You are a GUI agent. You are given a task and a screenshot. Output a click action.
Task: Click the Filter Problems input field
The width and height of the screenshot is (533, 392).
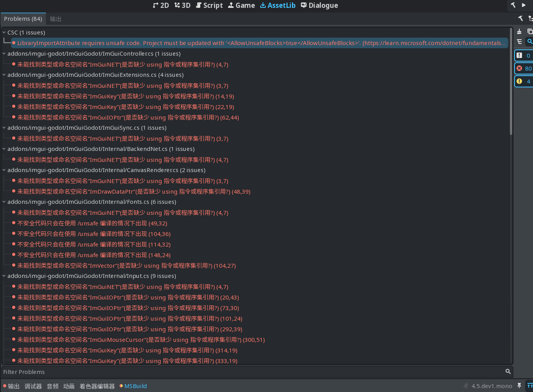(257, 372)
